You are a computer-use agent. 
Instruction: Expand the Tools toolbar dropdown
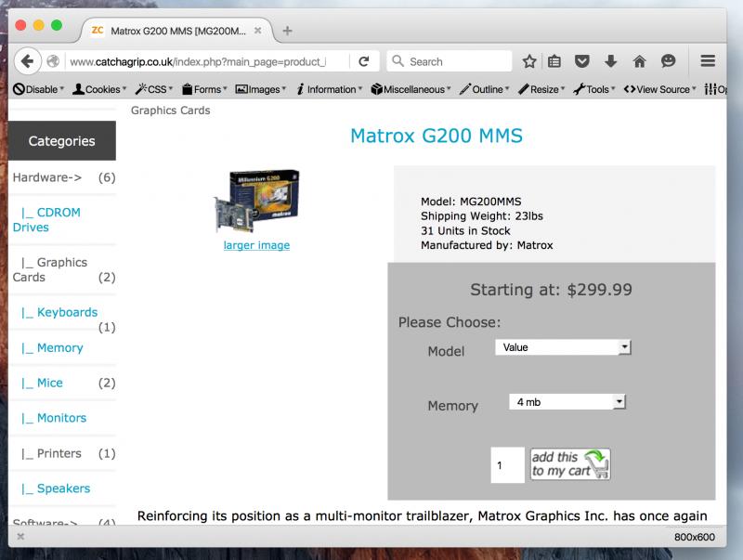(x=594, y=89)
